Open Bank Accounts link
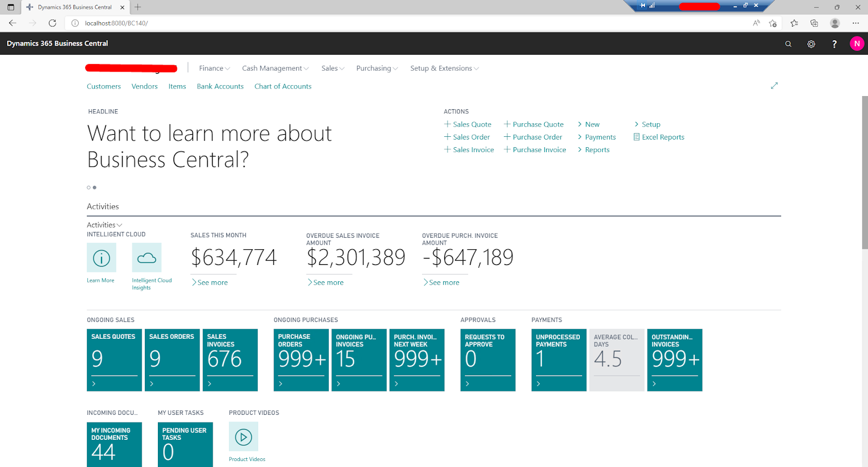Screen dimensions: 868x467 click(x=220, y=86)
